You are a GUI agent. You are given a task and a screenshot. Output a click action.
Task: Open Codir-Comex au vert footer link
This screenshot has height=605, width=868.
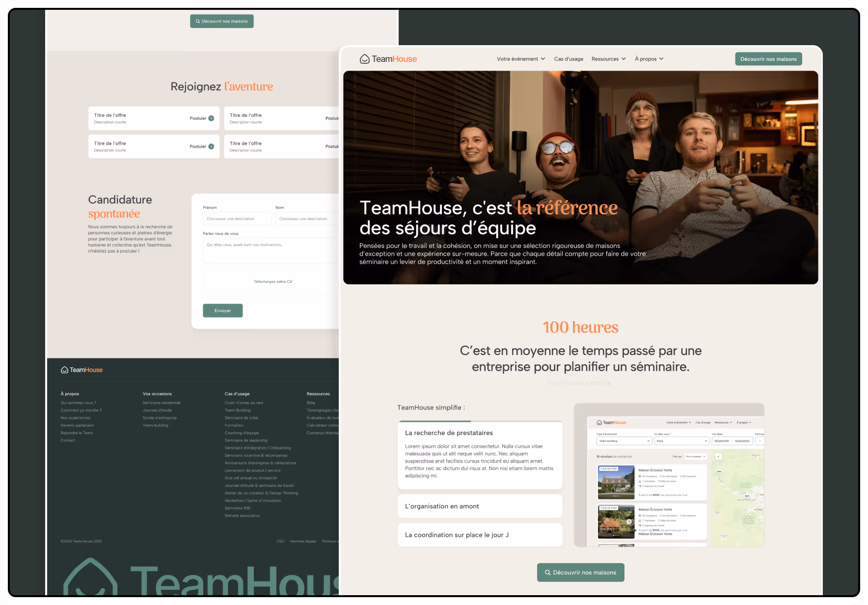(x=244, y=403)
